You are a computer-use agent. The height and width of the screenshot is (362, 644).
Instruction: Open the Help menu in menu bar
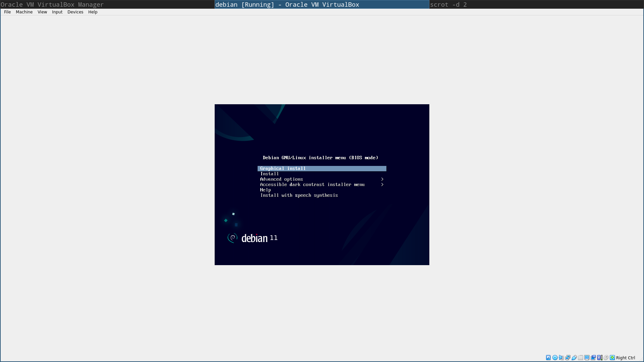93,12
